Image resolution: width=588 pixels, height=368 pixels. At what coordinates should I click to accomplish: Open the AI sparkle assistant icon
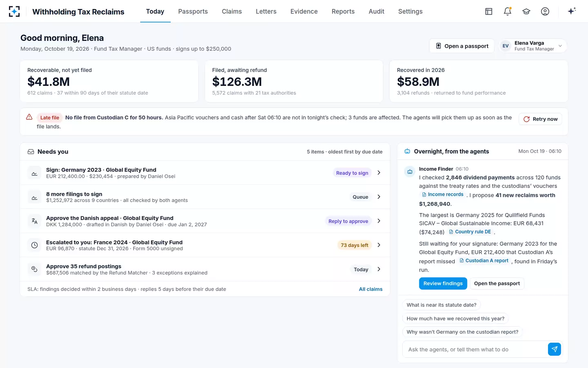click(x=572, y=11)
